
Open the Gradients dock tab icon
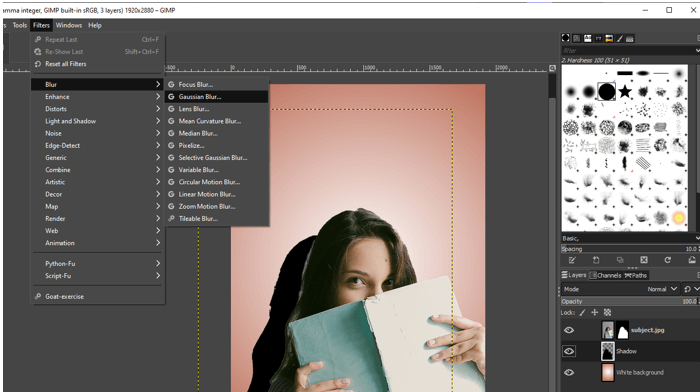point(609,38)
